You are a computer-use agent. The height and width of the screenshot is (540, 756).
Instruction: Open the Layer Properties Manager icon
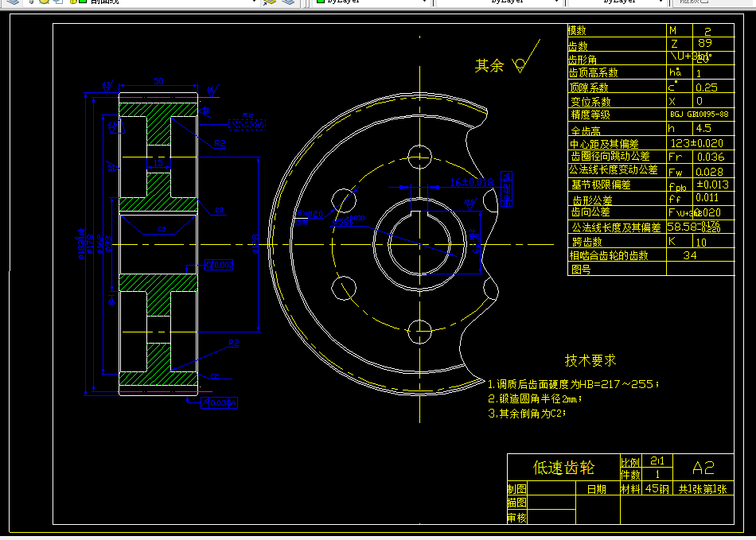coord(13,2)
